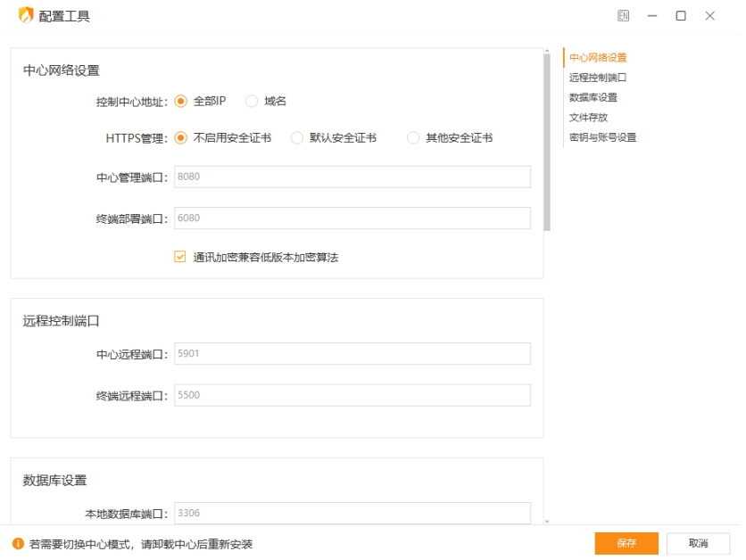The height and width of the screenshot is (560, 746).
Task: Select the 默认安全证书 radio option
Action: point(297,138)
